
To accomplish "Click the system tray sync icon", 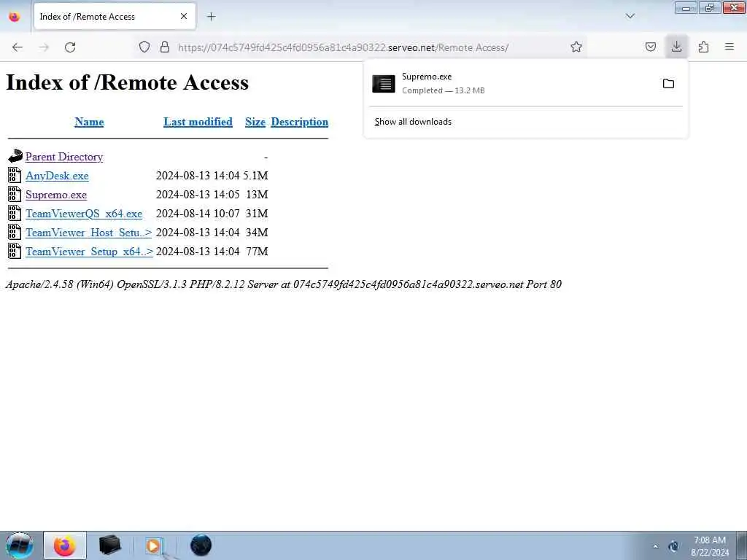I will coord(673,546).
